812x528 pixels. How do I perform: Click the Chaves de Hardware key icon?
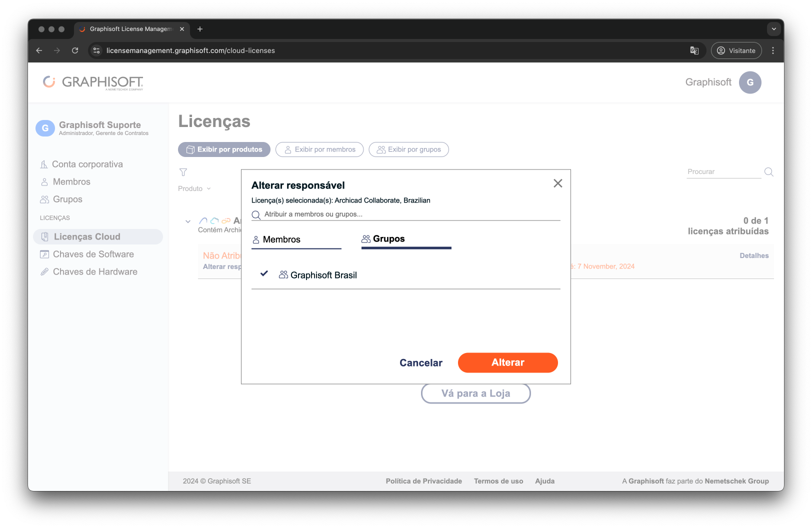click(44, 271)
